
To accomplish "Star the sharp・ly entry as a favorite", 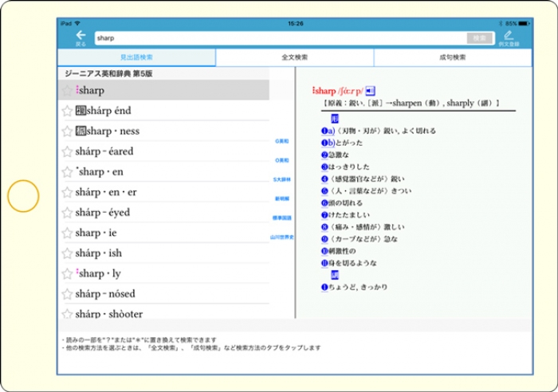I will pos(68,273).
